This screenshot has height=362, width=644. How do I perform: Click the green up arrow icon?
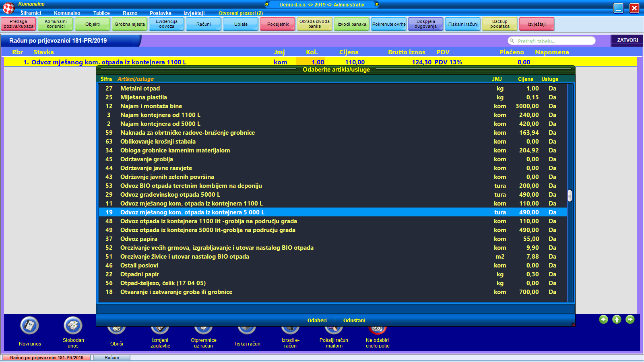(617, 319)
